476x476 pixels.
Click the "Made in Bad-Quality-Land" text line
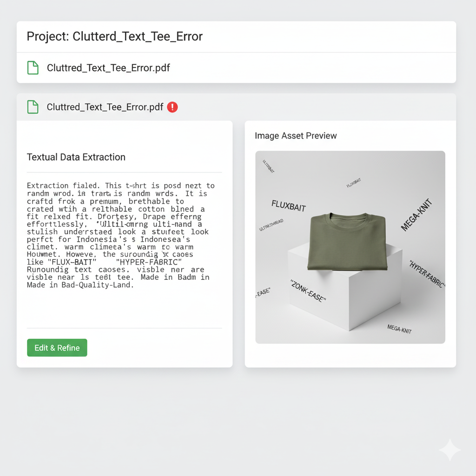[x=80, y=285]
